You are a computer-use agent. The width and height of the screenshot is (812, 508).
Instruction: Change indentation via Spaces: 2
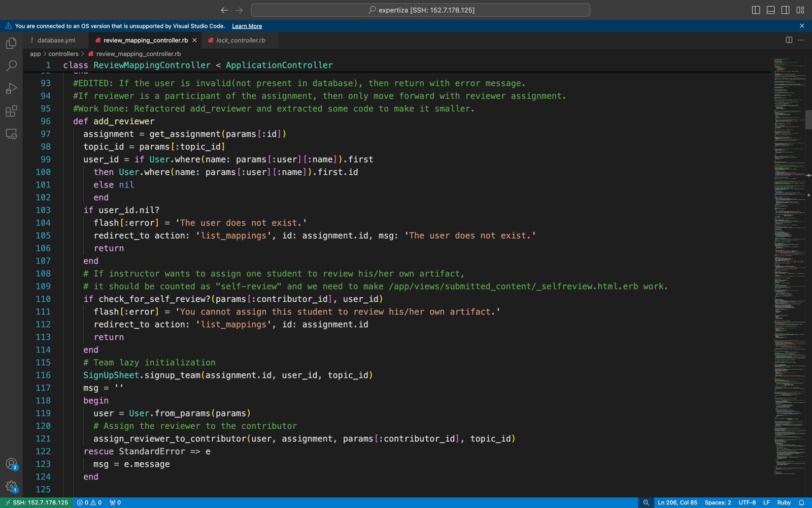(718, 502)
